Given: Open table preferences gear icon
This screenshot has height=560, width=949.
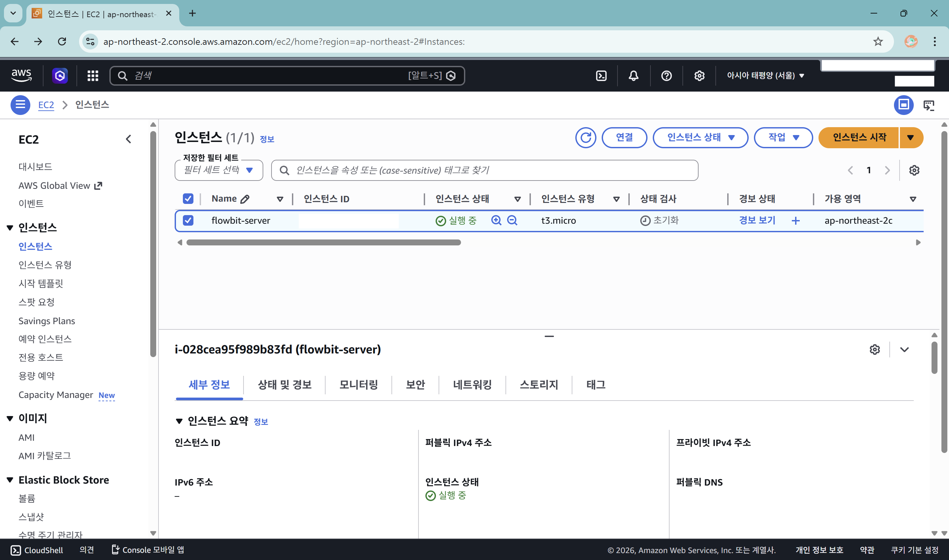Looking at the screenshot, I should pos(914,170).
